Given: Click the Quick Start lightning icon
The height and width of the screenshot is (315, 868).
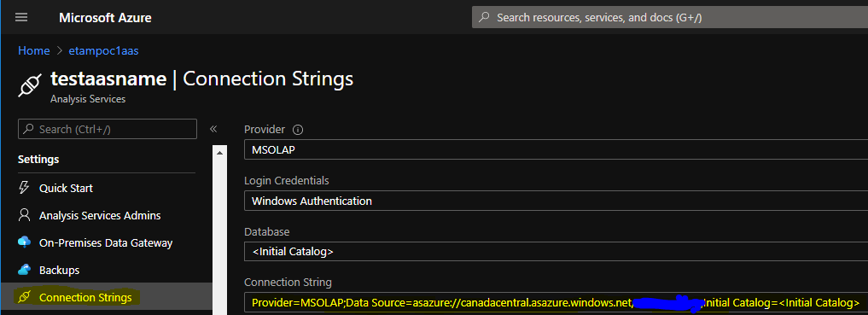Looking at the screenshot, I should [x=24, y=188].
